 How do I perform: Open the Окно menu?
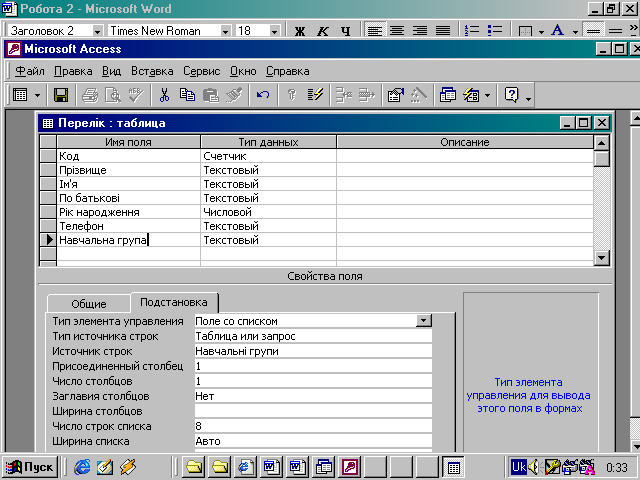tap(243, 71)
